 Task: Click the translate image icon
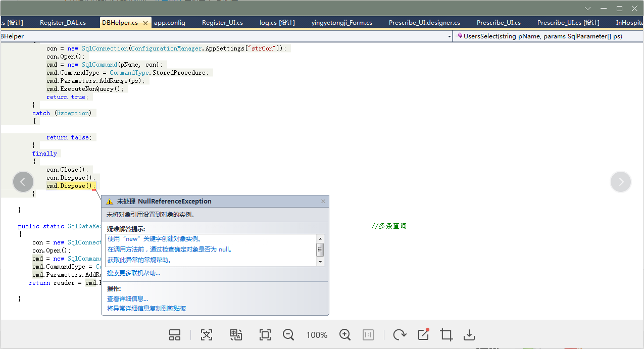236,335
